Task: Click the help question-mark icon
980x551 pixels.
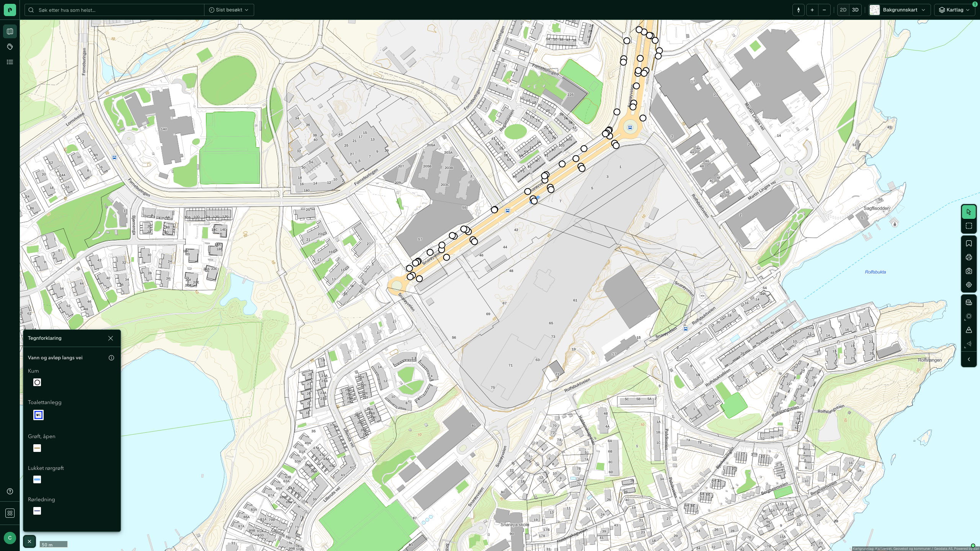Action: pyautogui.click(x=10, y=491)
